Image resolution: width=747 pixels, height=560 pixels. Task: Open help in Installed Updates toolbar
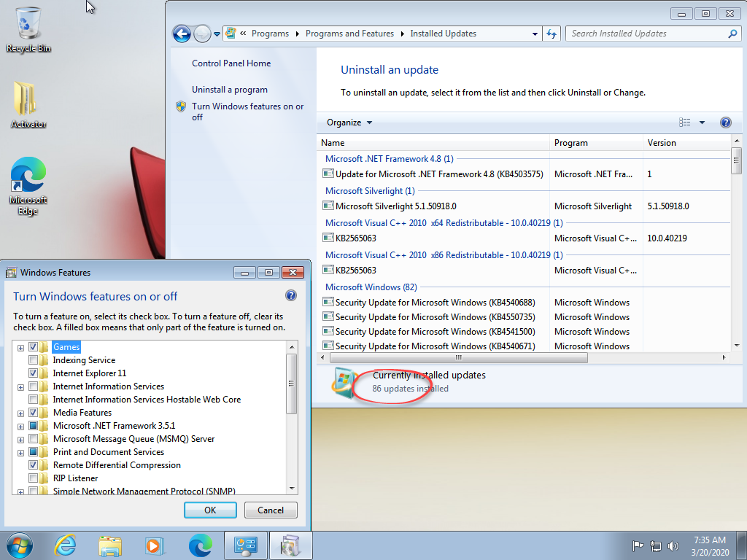coord(726,122)
